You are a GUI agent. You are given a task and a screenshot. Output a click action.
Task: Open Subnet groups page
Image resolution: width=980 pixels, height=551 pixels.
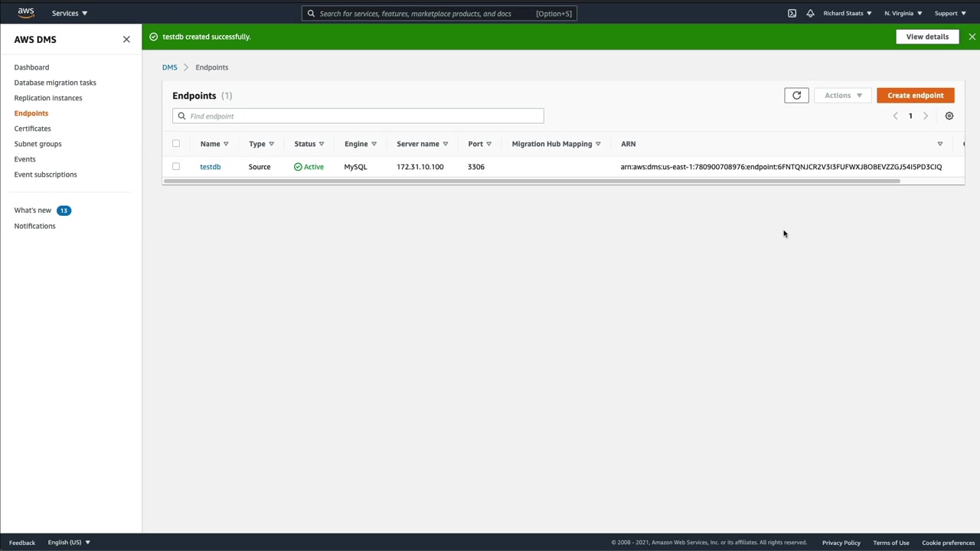pyautogui.click(x=38, y=144)
